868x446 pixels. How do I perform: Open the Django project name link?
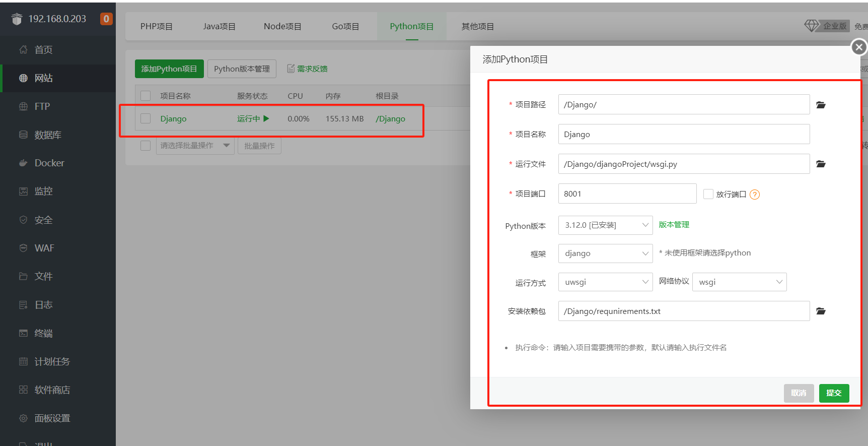tap(173, 118)
